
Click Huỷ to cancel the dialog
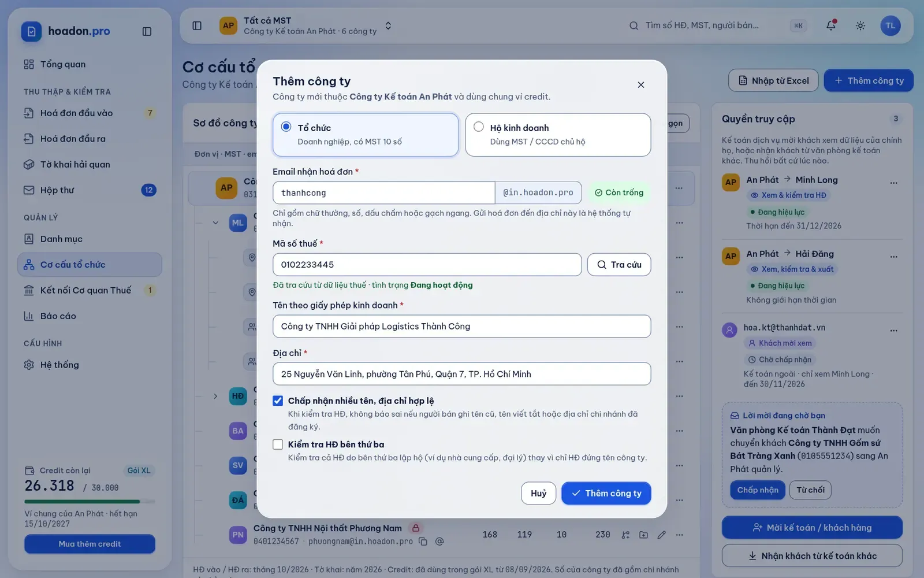539,493
